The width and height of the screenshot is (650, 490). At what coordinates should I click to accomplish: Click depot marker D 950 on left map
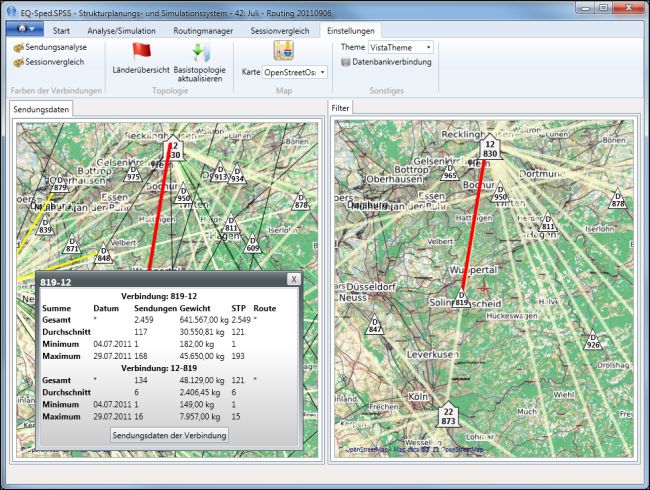click(x=183, y=195)
